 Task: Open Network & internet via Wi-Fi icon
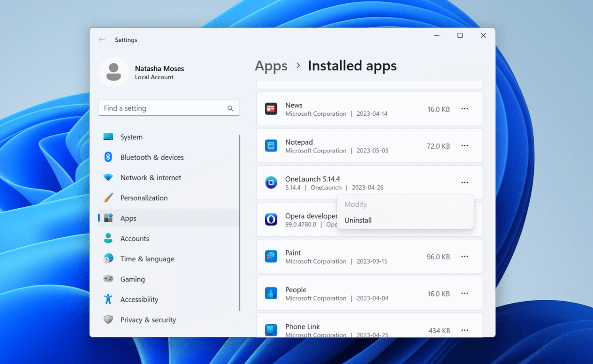point(108,177)
